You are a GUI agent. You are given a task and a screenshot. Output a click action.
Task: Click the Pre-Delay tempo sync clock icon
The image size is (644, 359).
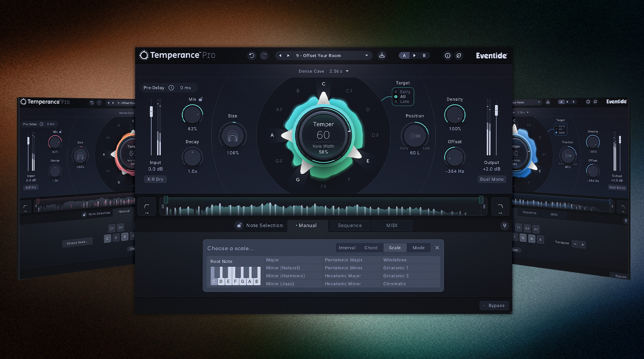pos(171,88)
